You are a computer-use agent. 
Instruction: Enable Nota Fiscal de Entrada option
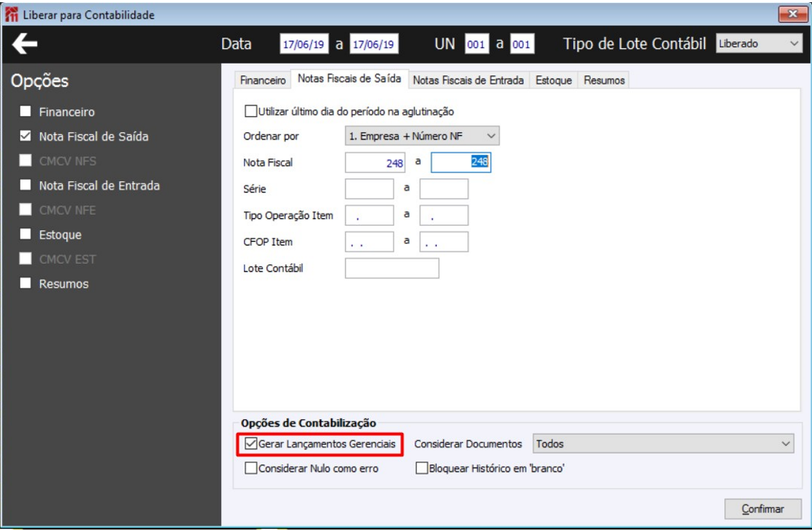click(x=26, y=185)
